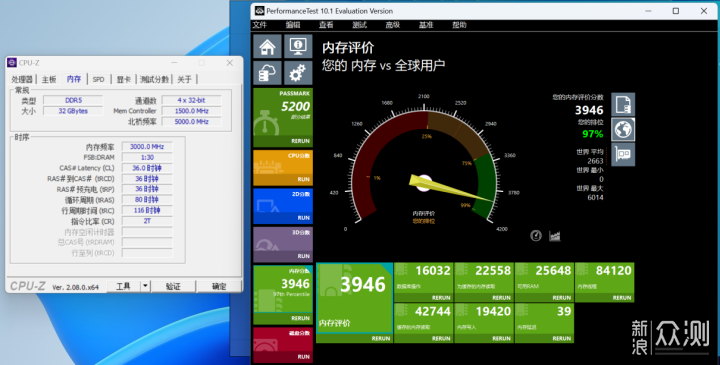The width and height of the screenshot is (720, 365).
Task: Click the 36.0 时钟 CAS Latency value
Action: click(x=147, y=168)
